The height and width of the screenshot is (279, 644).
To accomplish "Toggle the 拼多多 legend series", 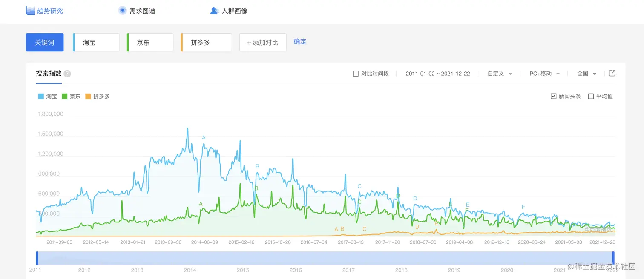I will pos(98,97).
